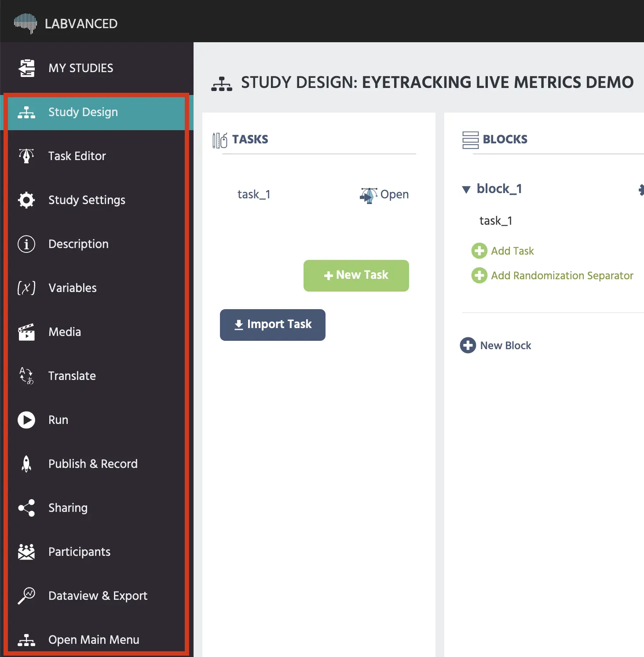Select the Study Design sitemap icon
This screenshot has width=644, height=657.
click(26, 112)
